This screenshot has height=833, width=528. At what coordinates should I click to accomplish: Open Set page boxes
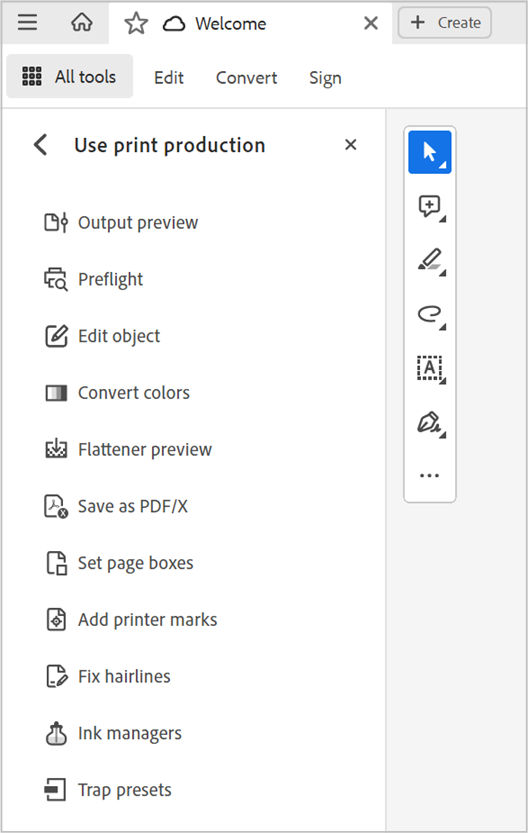click(x=135, y=564)
